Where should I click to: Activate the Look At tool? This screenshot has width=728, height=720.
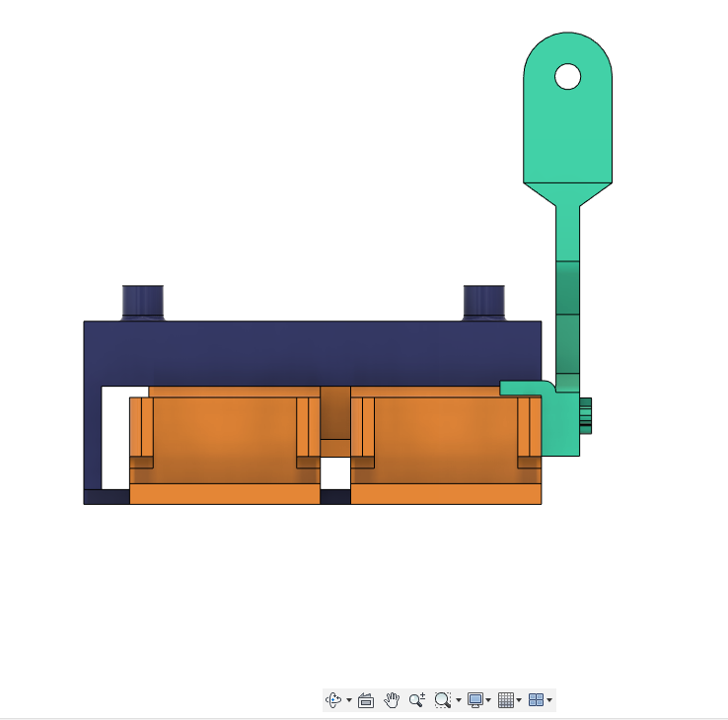tap(366, 700)
